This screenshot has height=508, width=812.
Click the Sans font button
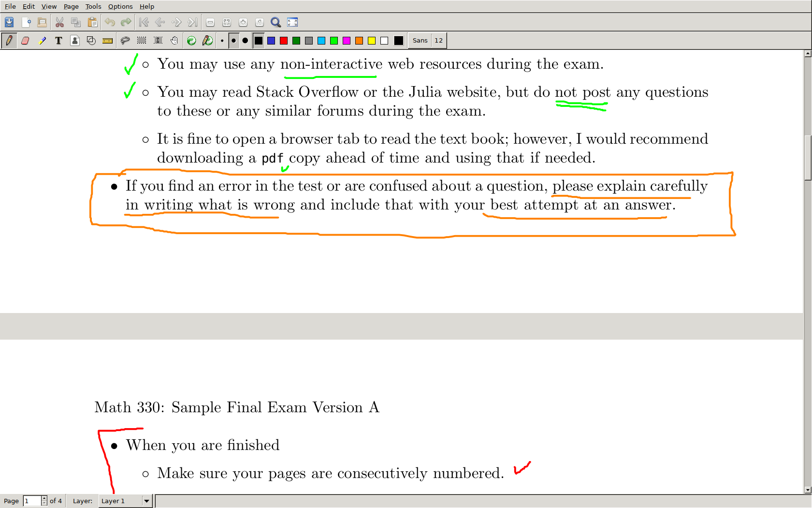point(420,41)
